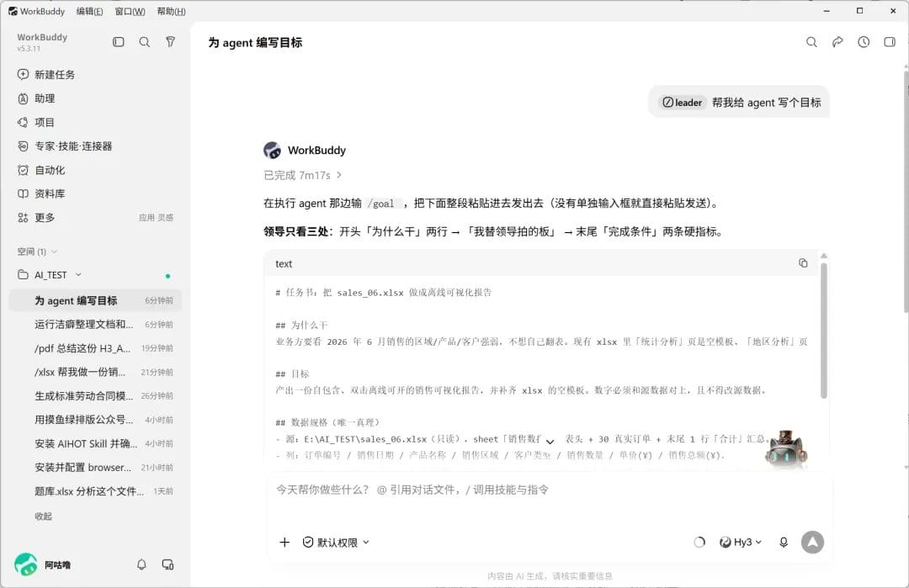The width and height of the screenshot is (909, 588).
Task: Open the 编辑(E) menu
Action: pos(89,11)
